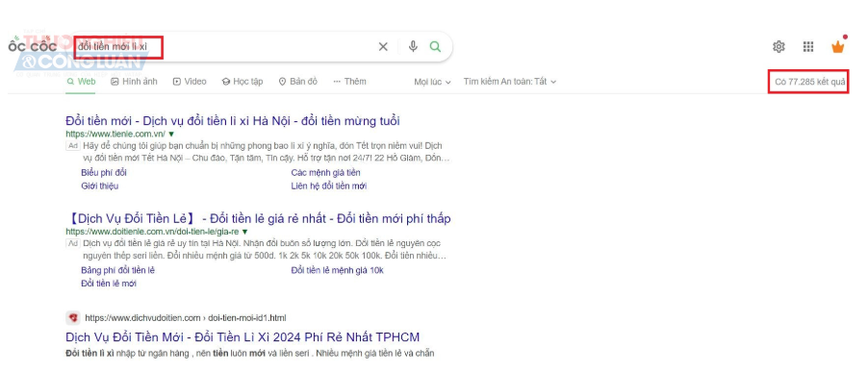Click the dichvudoitien.com favicon
Viewport: 868px width, 372px height.
coord(73,318)
